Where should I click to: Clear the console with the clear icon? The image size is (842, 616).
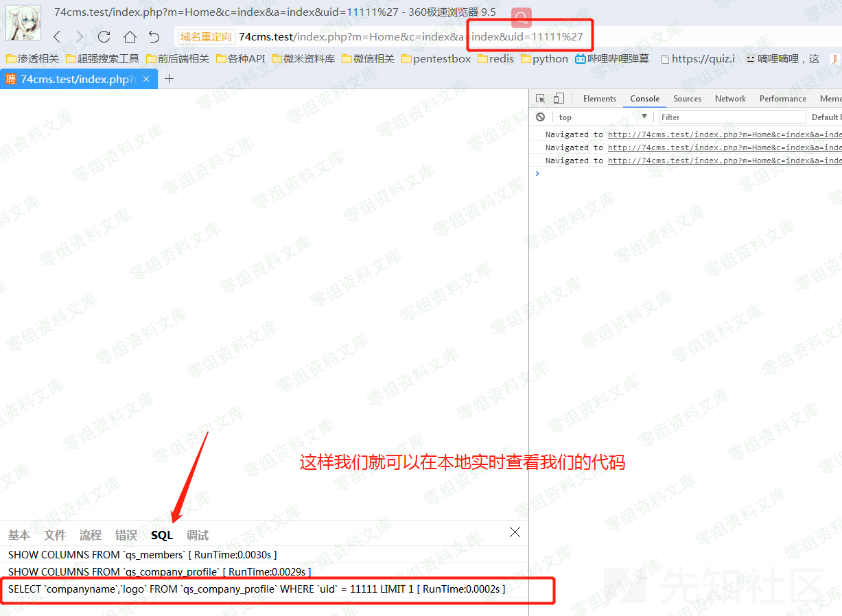(541, 117)
